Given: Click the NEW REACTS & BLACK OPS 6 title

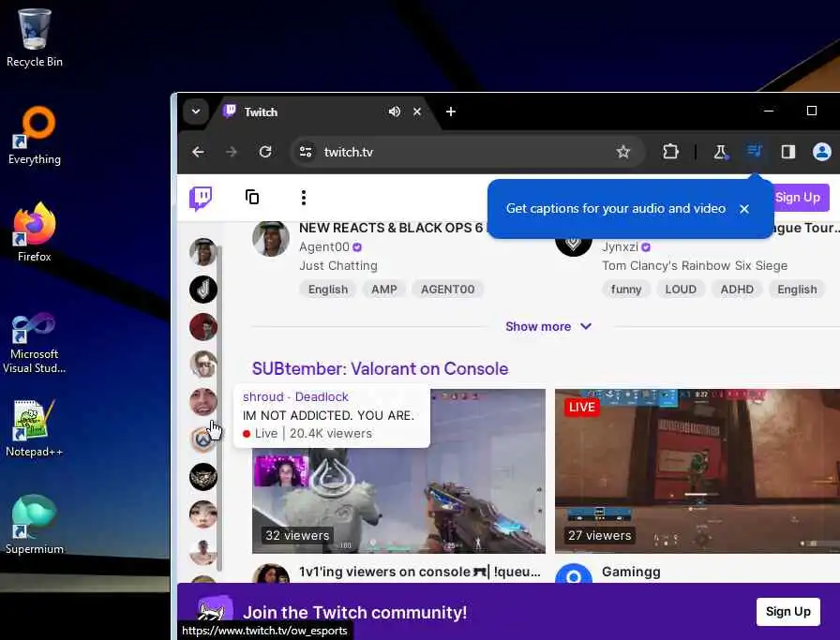Looking at the screenshot, I should pyautogui.click(x=391, y=228).
